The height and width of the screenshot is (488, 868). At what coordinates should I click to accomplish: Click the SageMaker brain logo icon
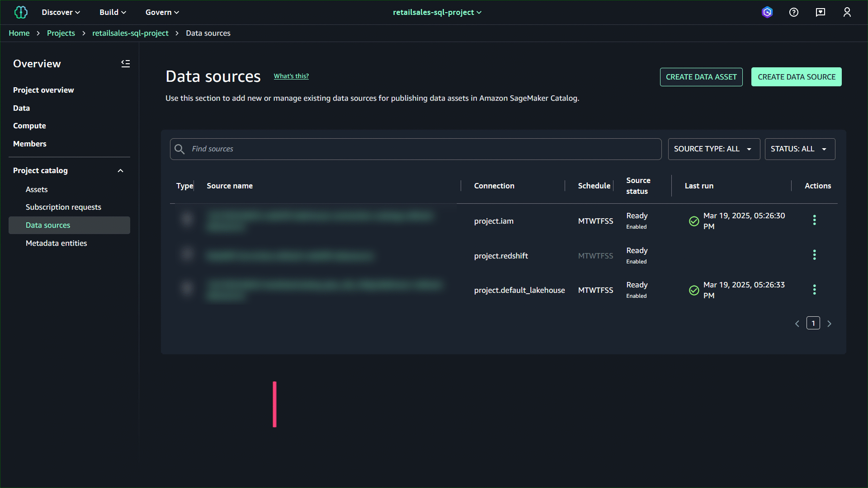point(21,12)
